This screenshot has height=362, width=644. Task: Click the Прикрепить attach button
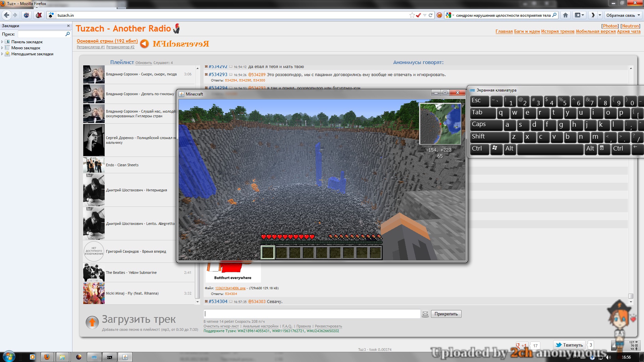(446, 314)
